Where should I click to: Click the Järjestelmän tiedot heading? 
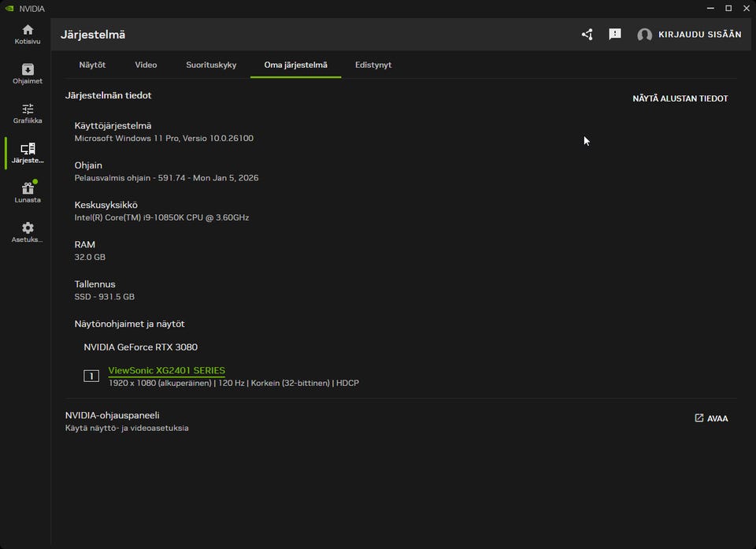(x=108, y=95)
